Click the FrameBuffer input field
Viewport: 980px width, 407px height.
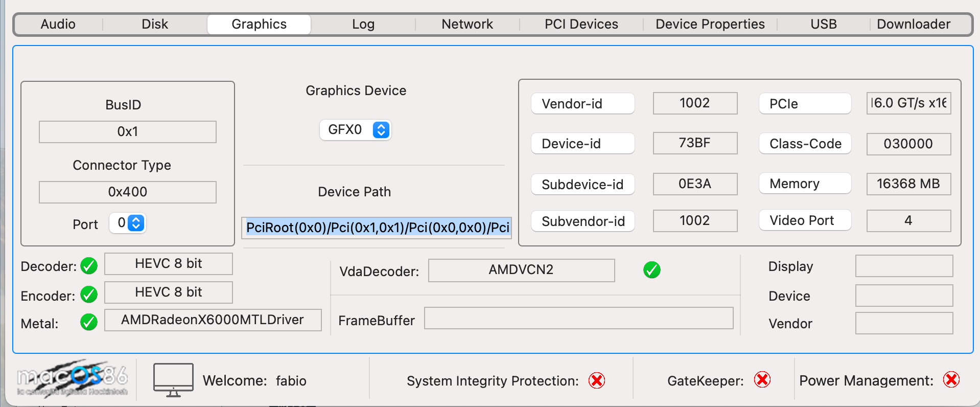click(x=578, y=319)
